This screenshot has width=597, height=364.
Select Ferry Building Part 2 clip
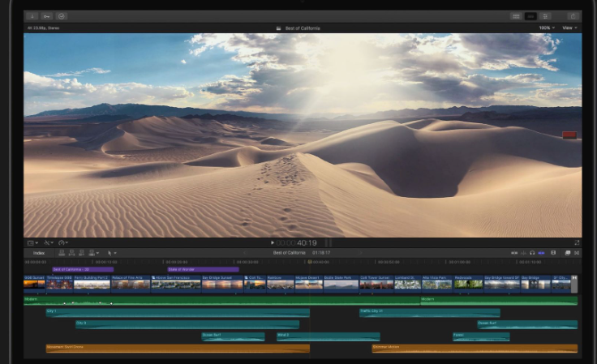(x=92, y=284)
